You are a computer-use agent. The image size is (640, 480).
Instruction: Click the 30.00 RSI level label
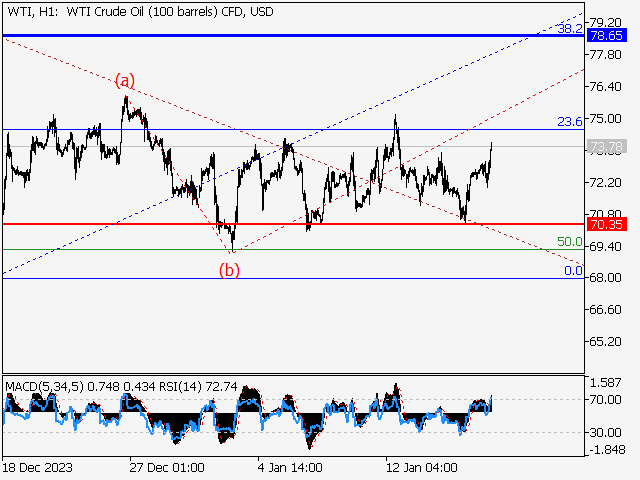[605, 432]
